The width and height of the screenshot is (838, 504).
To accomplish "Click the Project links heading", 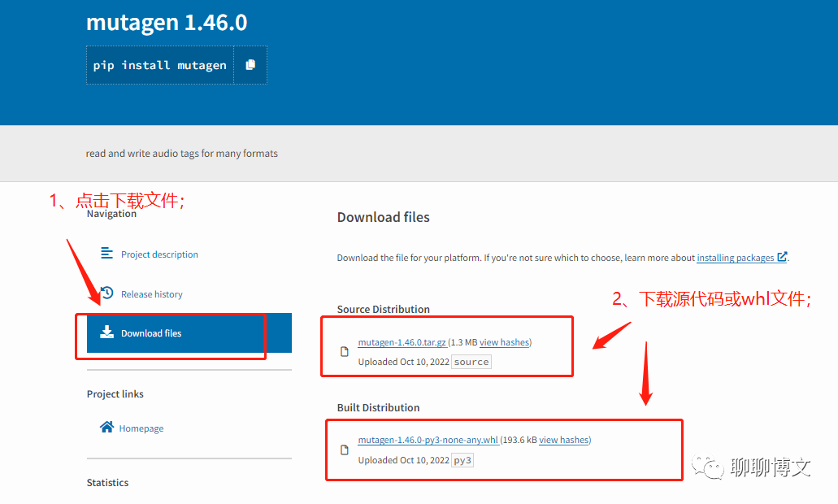I will click(115, 394).
